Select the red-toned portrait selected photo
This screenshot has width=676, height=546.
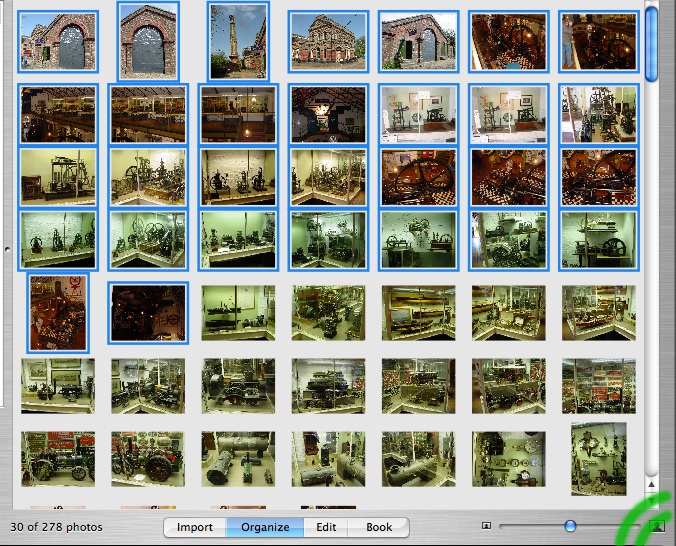[x=58, y=312]
